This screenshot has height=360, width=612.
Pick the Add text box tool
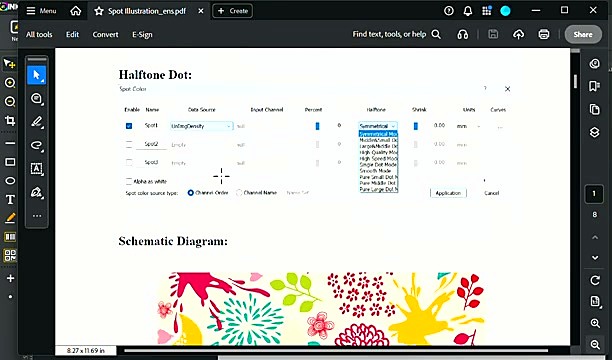[37, 169]
